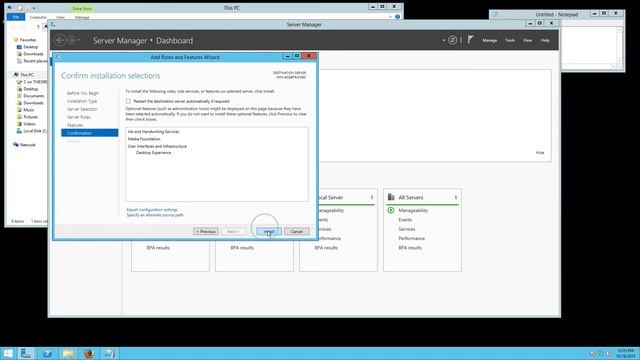Screen dimensions: 640x360
Task: Open Local Disk (C:) in navigation pane
Action: 32,131
